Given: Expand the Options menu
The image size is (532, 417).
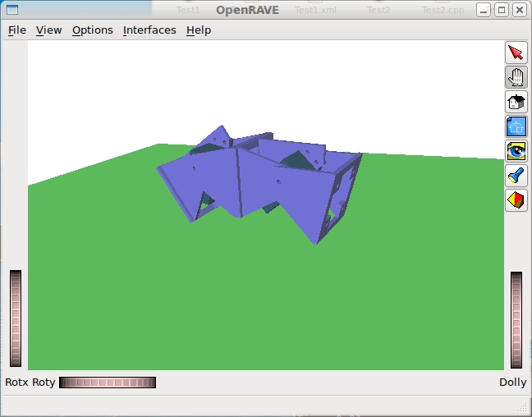Looking at the screenshot, I should (x=92, y=30).
